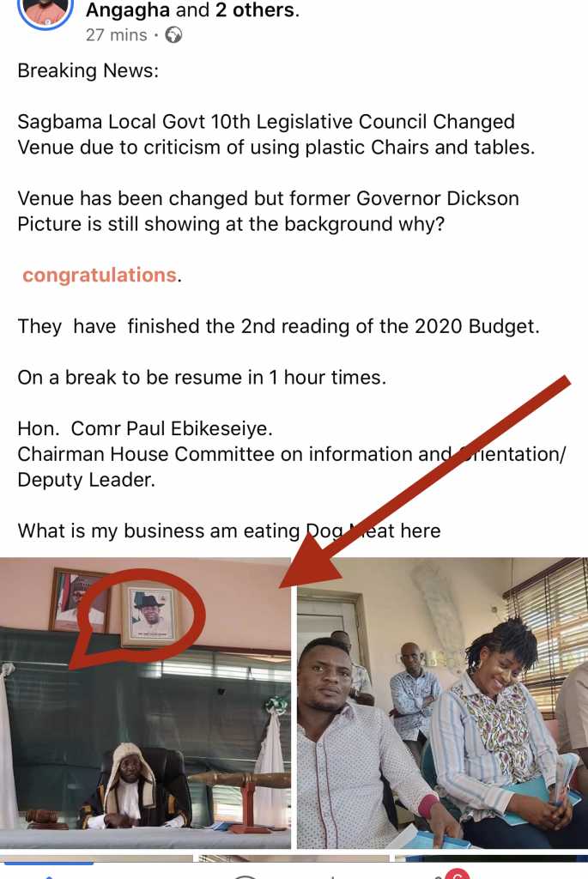This screenshot has height=879, width=588.
Task: Tap the highlighted 'congratulations' text
Action: click(100, 276)
